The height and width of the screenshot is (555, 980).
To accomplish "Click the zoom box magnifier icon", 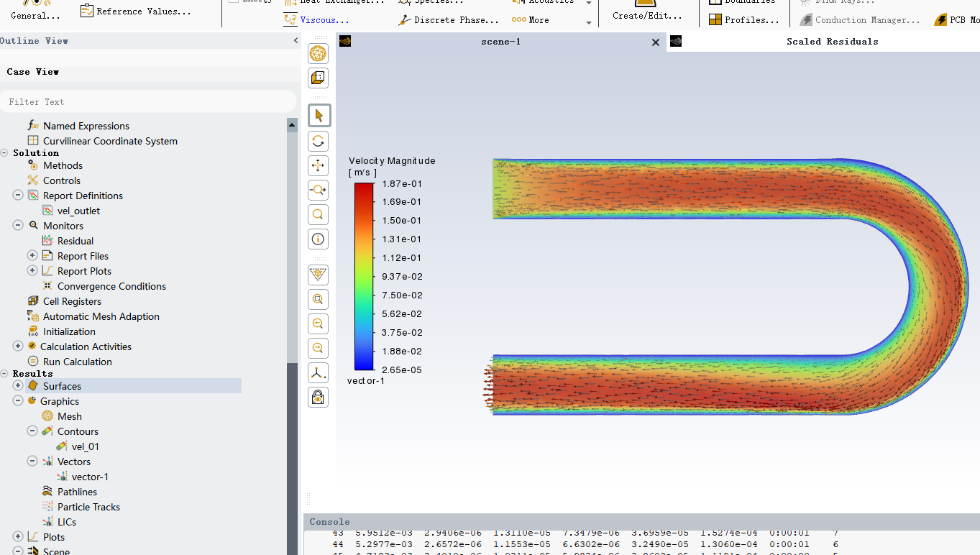I will pos(318,299).
